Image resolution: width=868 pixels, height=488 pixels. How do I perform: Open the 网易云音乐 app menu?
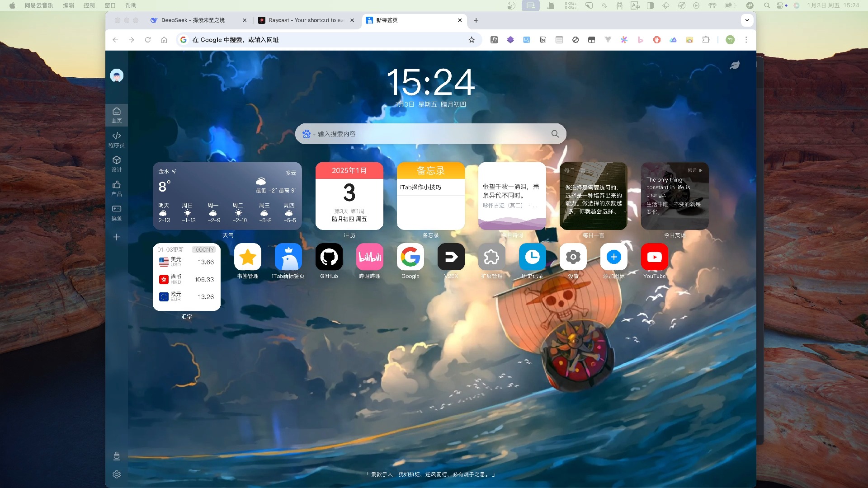click(39, 5)
